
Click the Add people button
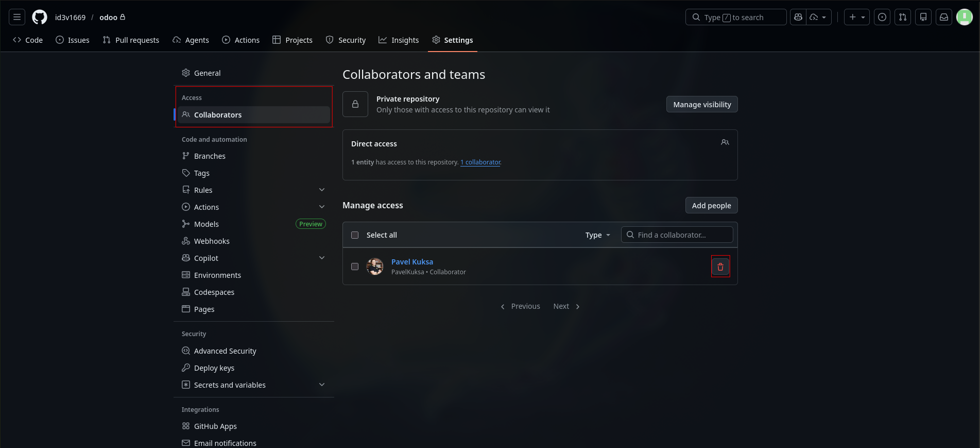[x=711, y=205]
